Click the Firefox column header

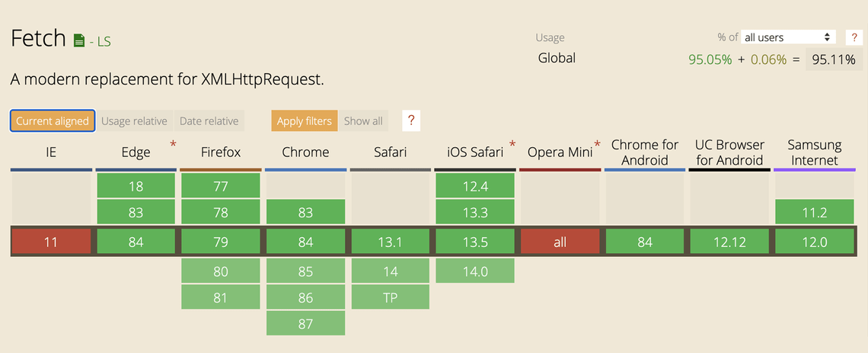click(x=220, y=152)
